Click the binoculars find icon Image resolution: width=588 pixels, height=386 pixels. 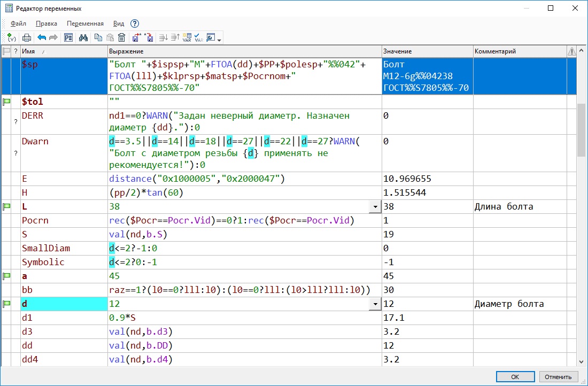pyautogui.click(x=83, y=37)
